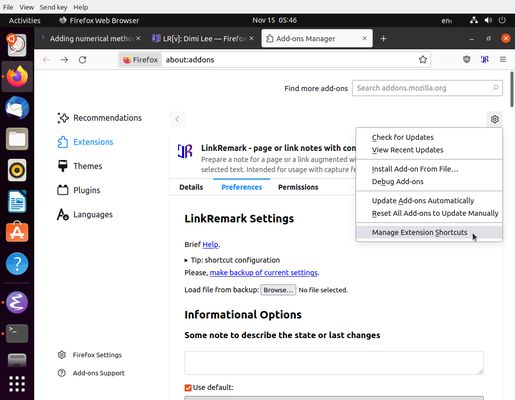Click the LinkRemark logo in details header
The width and height of the screenshot is (515, 400).
click(185, 151)
